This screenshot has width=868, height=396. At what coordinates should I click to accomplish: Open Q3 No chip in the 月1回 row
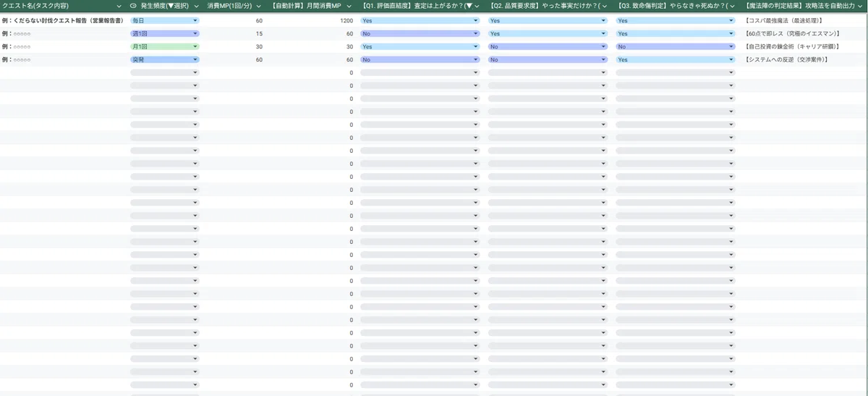coord(676,46)
